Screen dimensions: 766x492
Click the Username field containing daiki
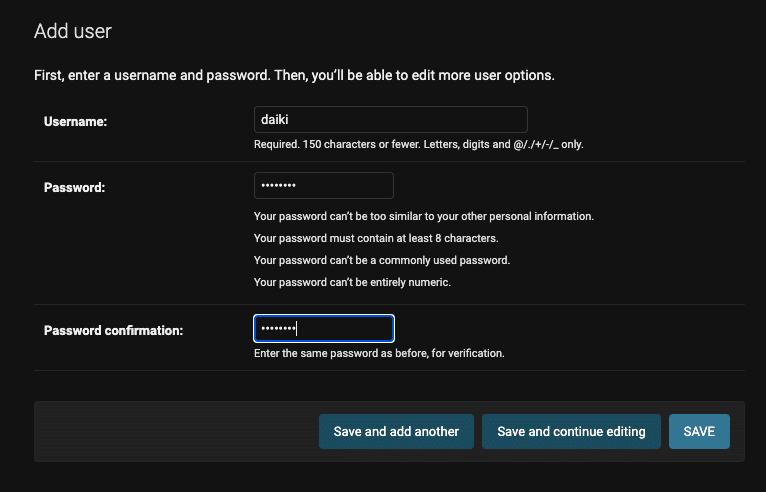(391, 119)
